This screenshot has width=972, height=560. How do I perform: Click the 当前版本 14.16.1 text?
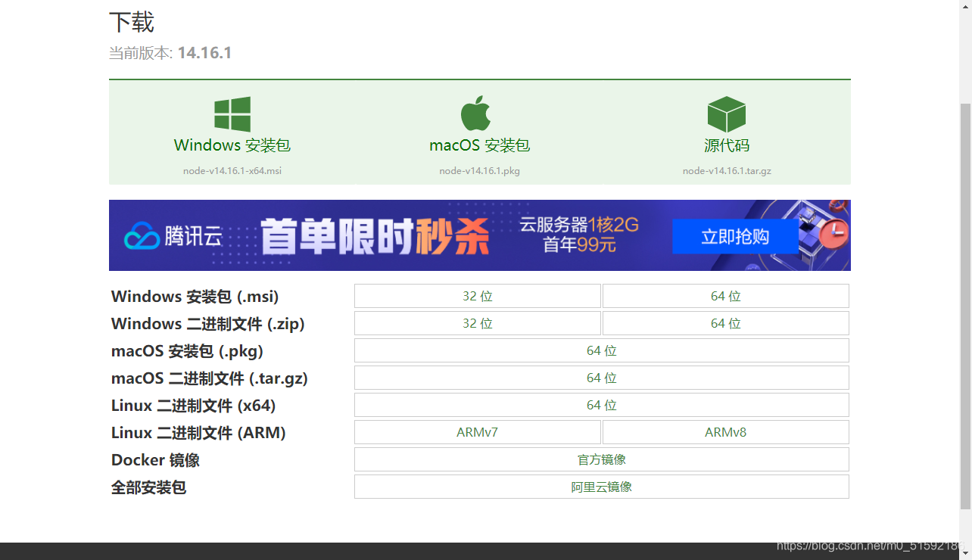tap(170, 53)
